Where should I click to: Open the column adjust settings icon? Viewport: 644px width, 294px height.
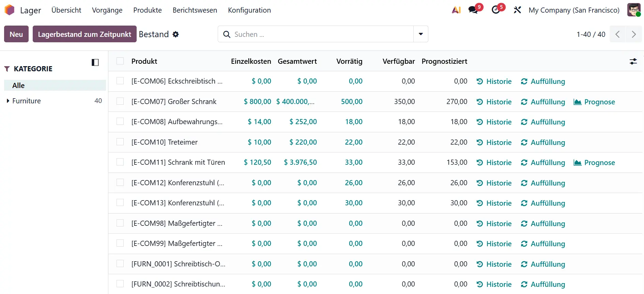pyautogui.click(x=633, y=61)
